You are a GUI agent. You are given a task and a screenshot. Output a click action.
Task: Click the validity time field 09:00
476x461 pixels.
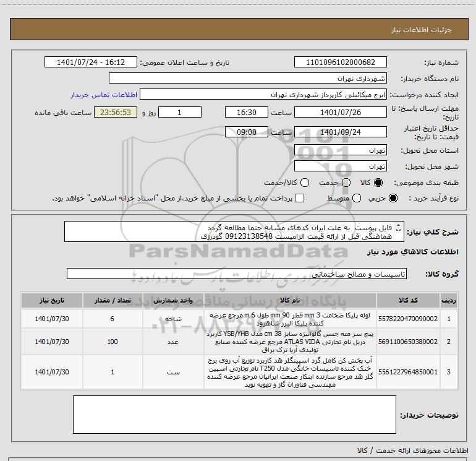[247, 132]
